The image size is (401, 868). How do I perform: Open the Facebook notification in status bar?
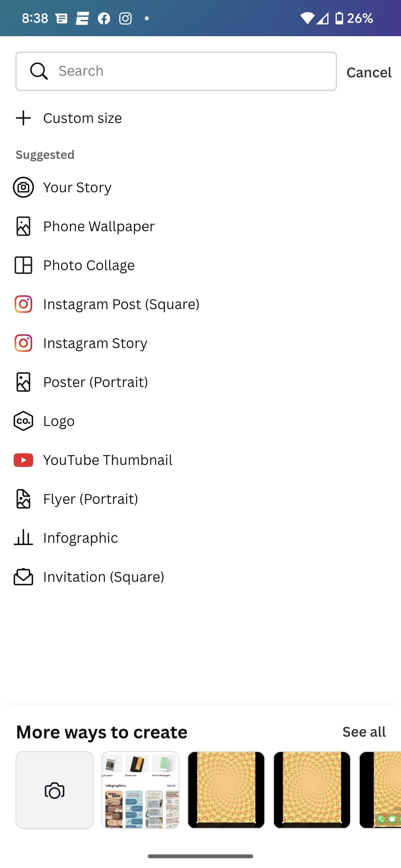pyautogui.click(x=104, y=18)
